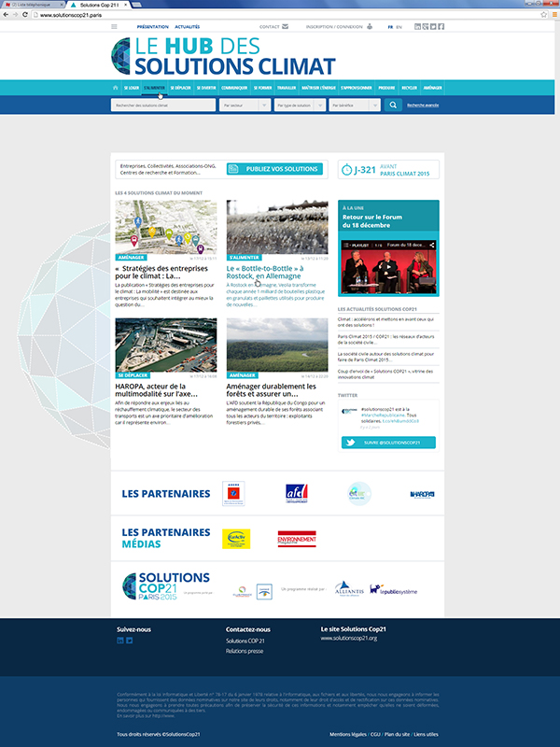The width and height of the screenshot is (560, 747).
Task: Focus the Rechercher des solutions climat field
Action: click(163, 106)
